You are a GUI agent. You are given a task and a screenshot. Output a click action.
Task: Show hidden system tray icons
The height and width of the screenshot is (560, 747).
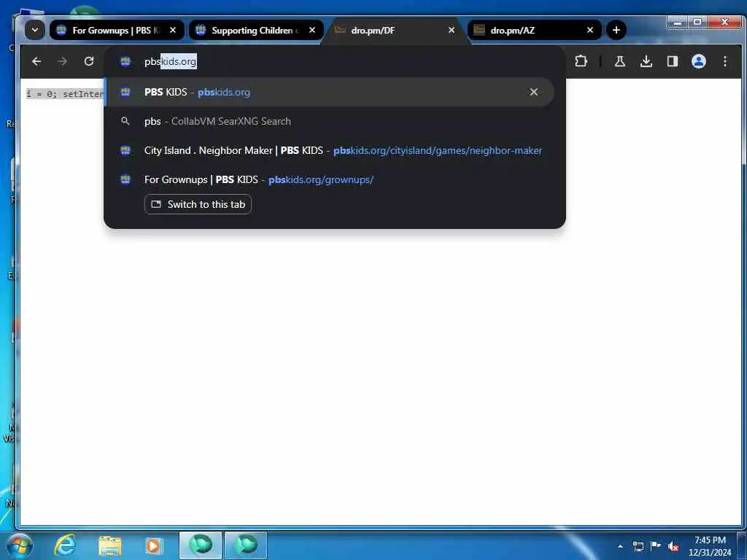[x=620, y=546]
